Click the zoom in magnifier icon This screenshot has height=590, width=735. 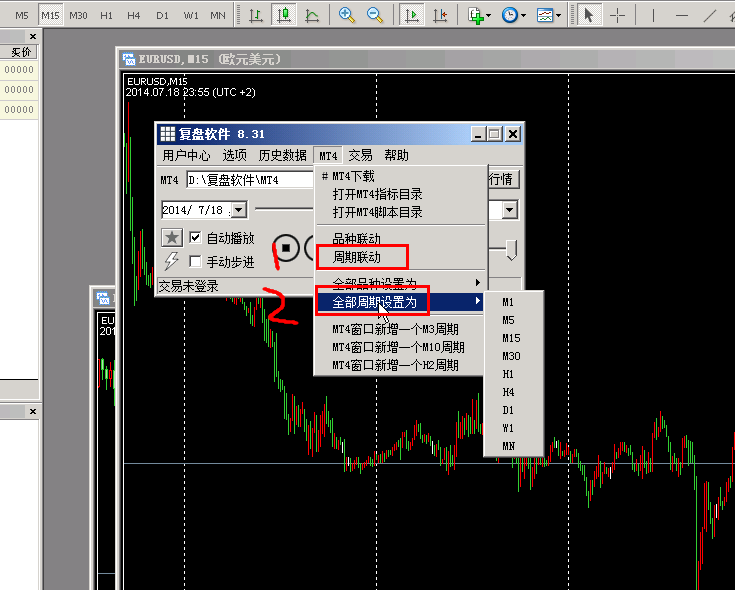(347, 15)
